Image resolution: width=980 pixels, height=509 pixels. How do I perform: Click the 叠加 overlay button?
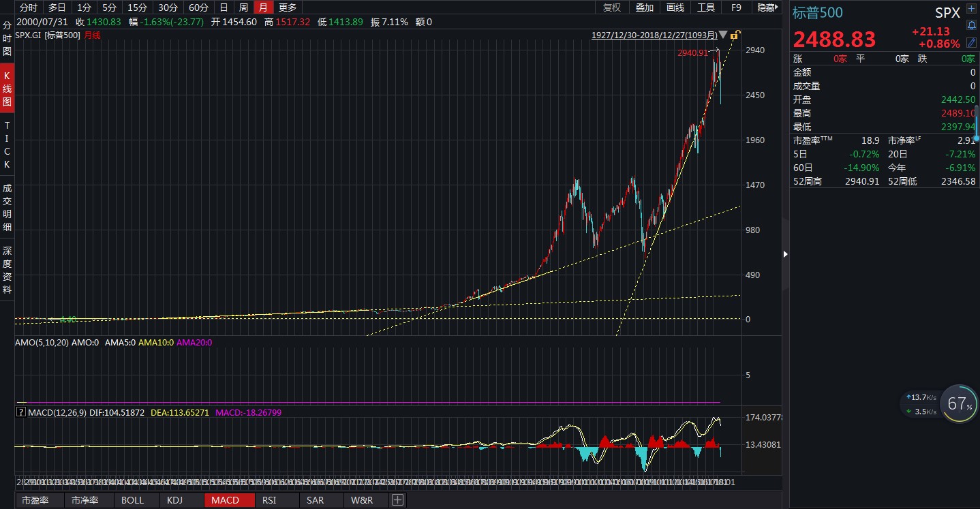[644, 7]
